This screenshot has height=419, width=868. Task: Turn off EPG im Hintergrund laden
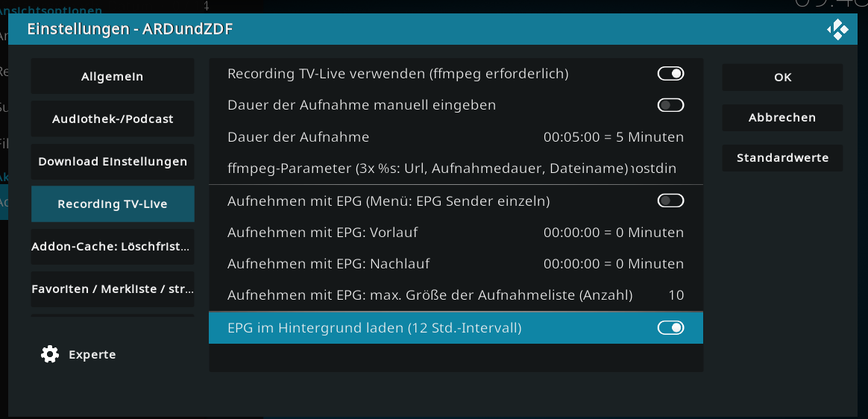click(x=670, y=328)
